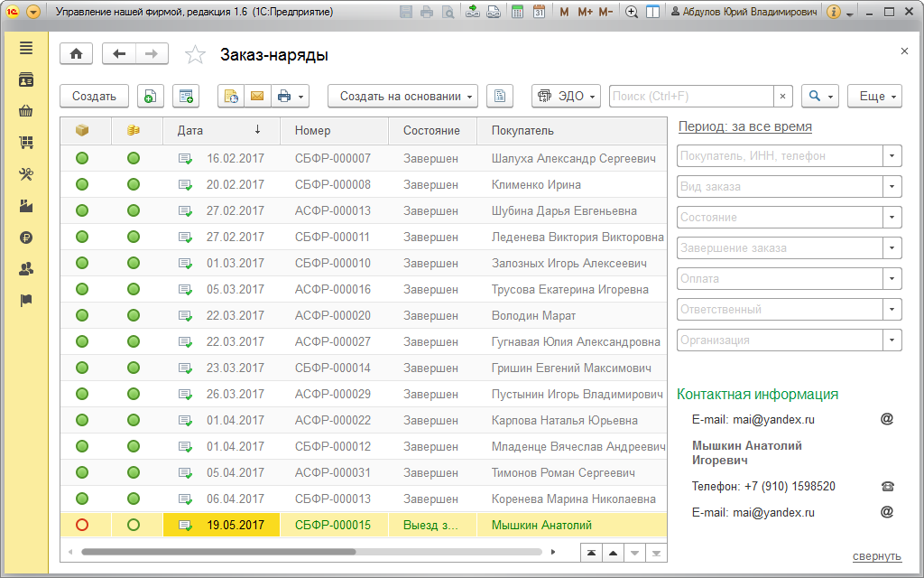This screenshot has height=578, width=924.
Task: Click the свернуть link
Action: coord(877,556)
